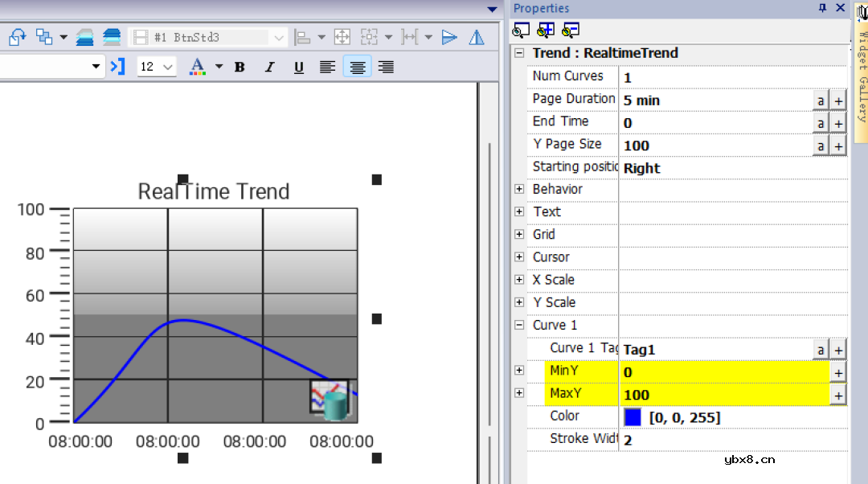This screenshot has height=484, width=868.
Task: Apply underline formatting
Action: pos(298,67)
